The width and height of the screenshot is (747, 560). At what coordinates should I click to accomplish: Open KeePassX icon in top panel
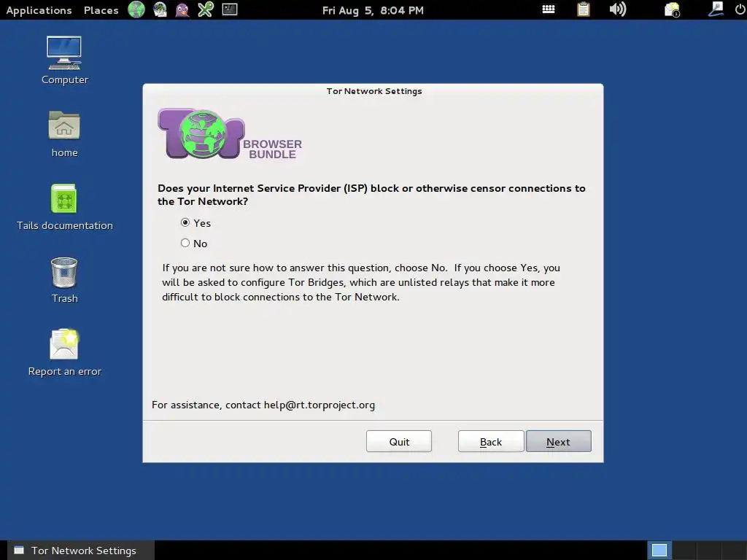click(205, 9)
